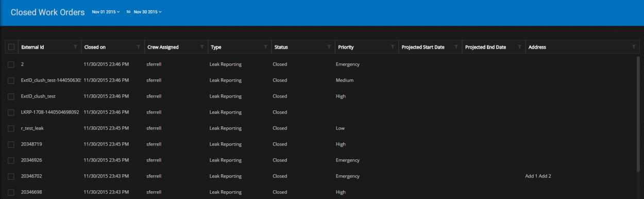Open the Nov 01 2015 start date dropdown
The image size is (644, 199).
tap(106, 12)
